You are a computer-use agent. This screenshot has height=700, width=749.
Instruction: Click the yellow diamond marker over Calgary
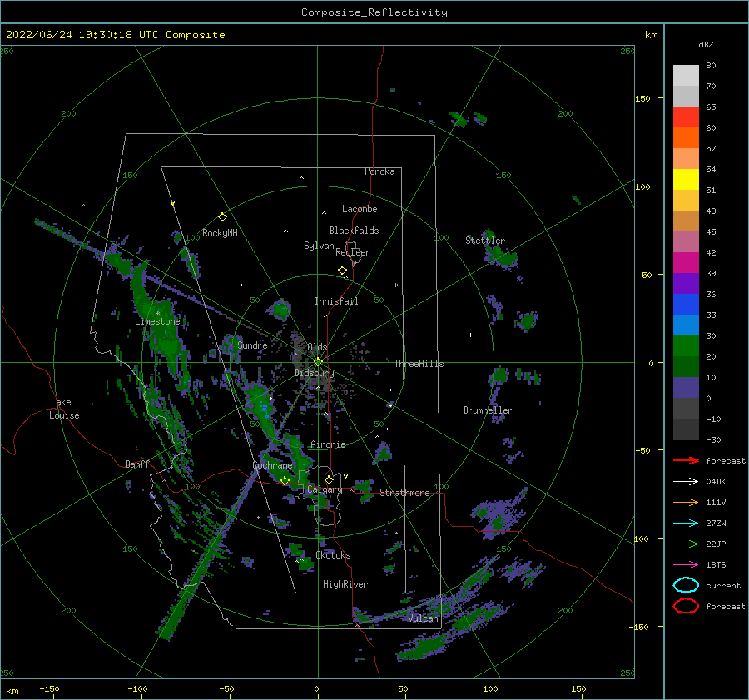tap(329, 479)
